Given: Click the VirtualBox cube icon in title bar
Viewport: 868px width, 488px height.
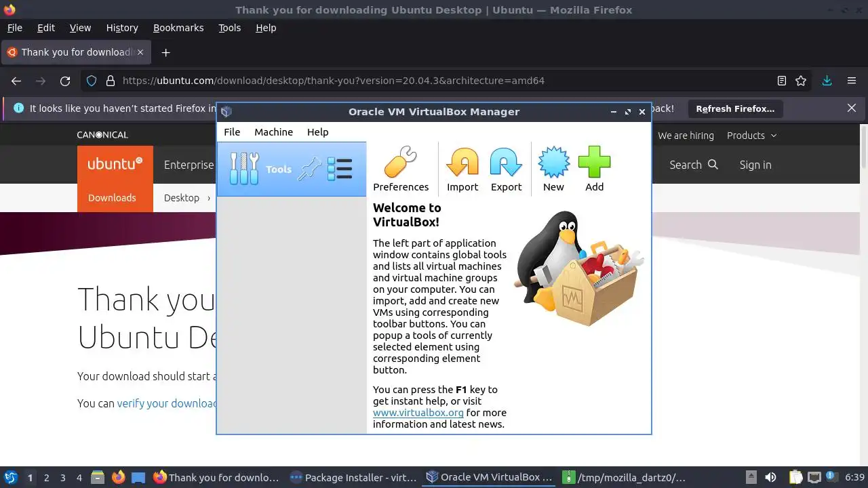Looking at the screenshot, I should [226, 112].
